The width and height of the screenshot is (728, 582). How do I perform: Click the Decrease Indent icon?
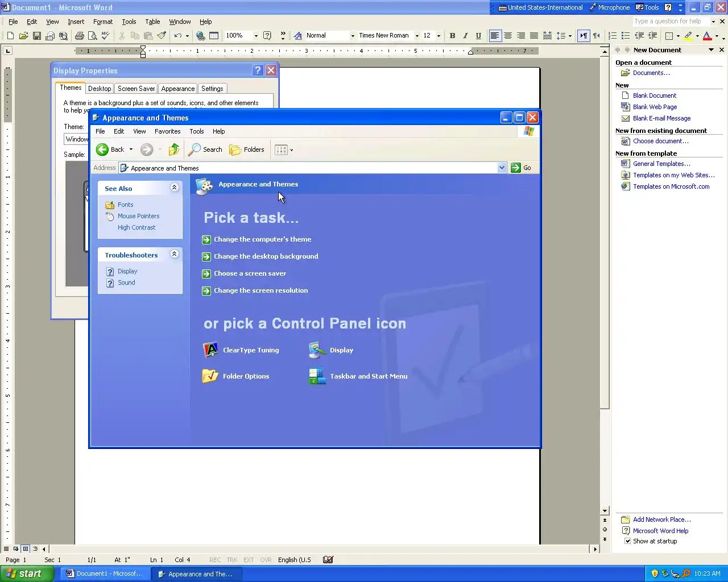tap(639, 36)
